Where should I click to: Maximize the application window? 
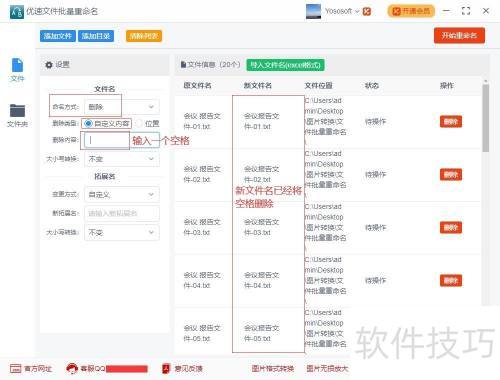[466, 11]
